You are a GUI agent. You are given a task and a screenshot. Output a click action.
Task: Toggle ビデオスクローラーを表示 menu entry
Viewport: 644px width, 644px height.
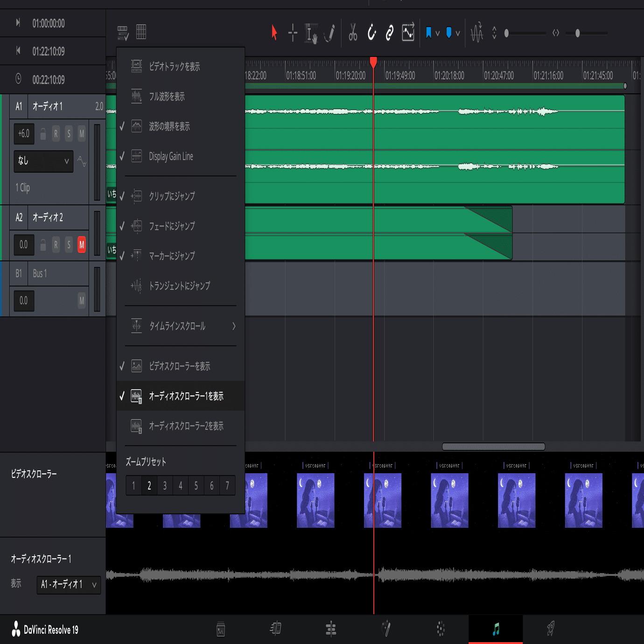(181, 366)
